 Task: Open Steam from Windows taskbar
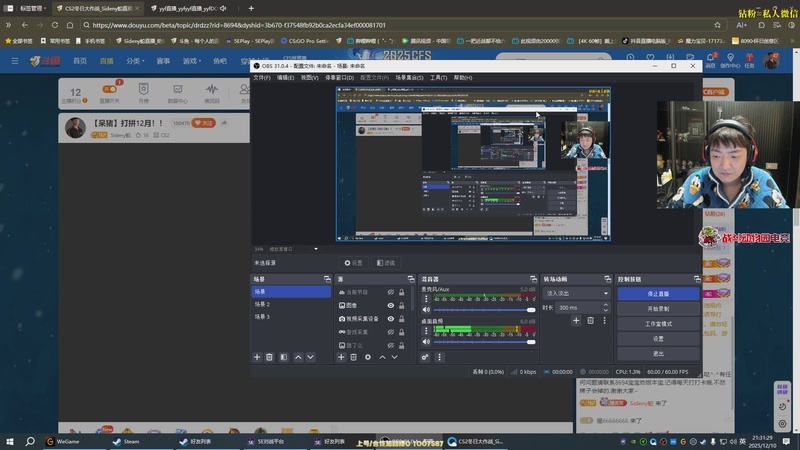coord(127,441)
